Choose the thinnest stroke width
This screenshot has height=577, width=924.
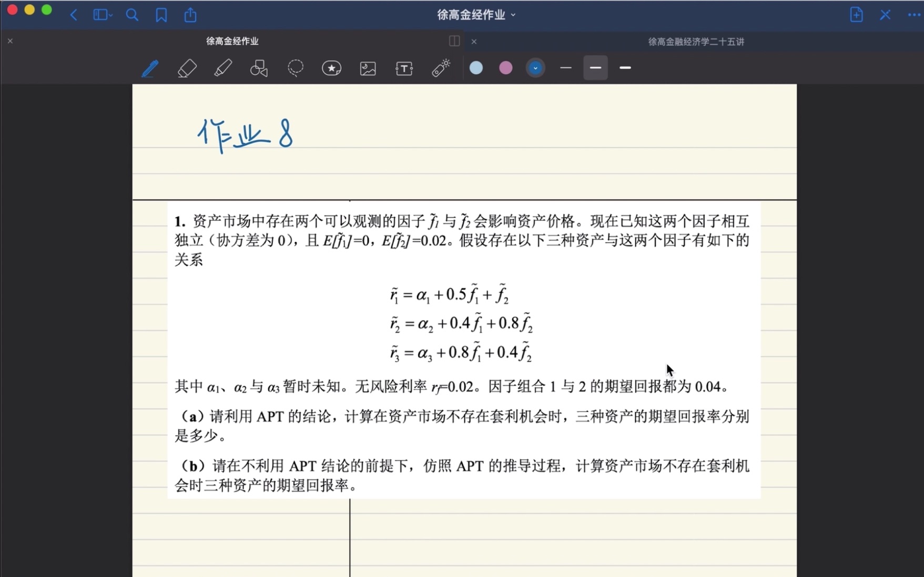point(566,68)
